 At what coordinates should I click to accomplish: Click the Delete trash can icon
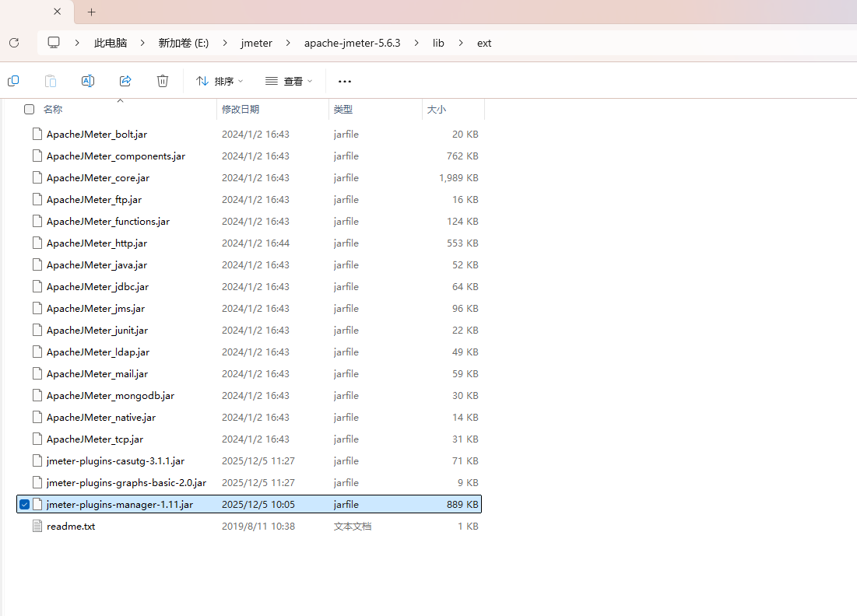click(163, 81)
